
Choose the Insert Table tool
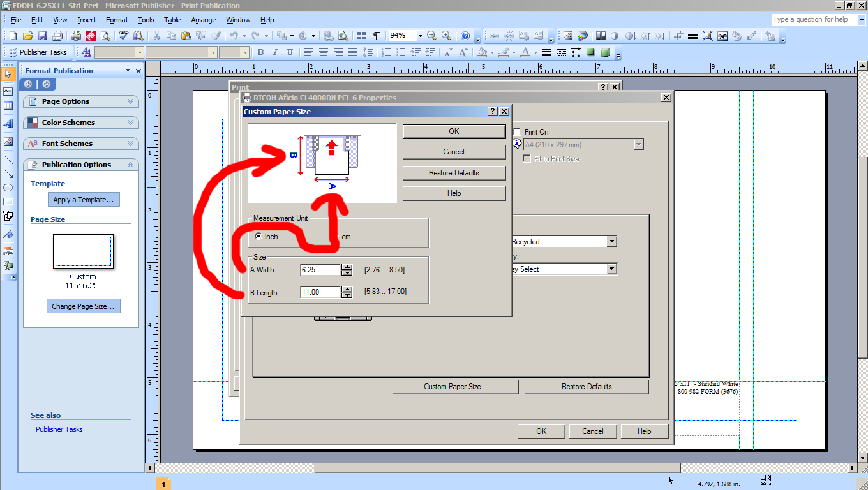tap(8, 106)
